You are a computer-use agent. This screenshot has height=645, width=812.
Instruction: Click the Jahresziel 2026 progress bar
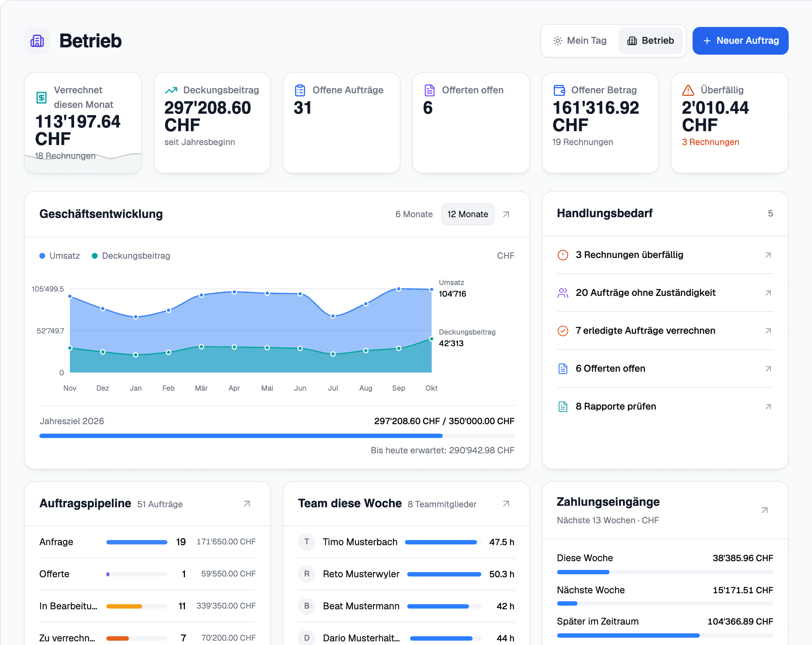click(x=277, y=436)
